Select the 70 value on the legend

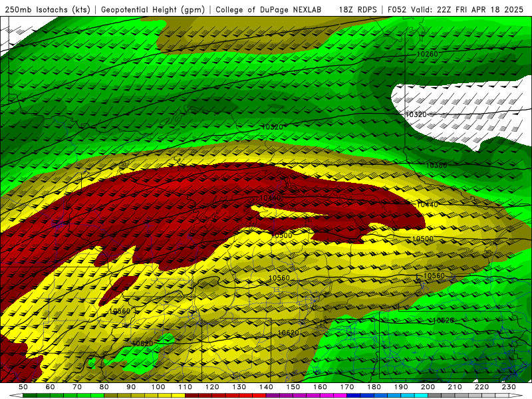(x=77, y=387)
